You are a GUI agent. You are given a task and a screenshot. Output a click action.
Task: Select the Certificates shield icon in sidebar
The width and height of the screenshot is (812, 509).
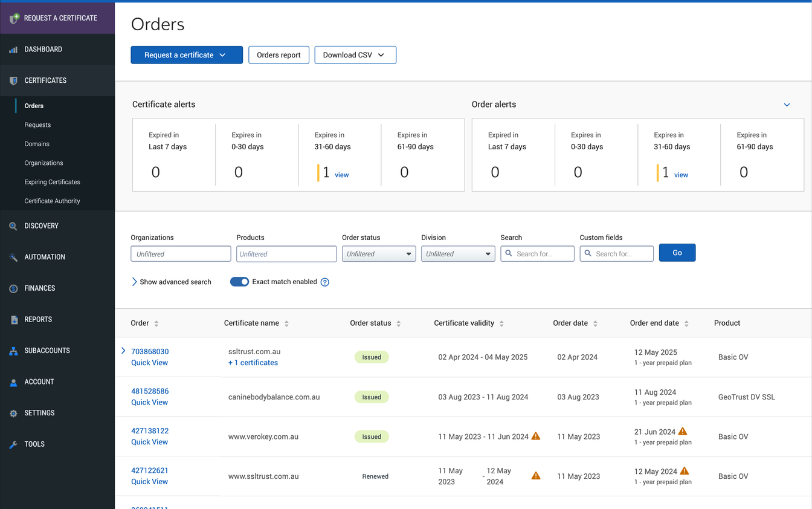[12, 80]
